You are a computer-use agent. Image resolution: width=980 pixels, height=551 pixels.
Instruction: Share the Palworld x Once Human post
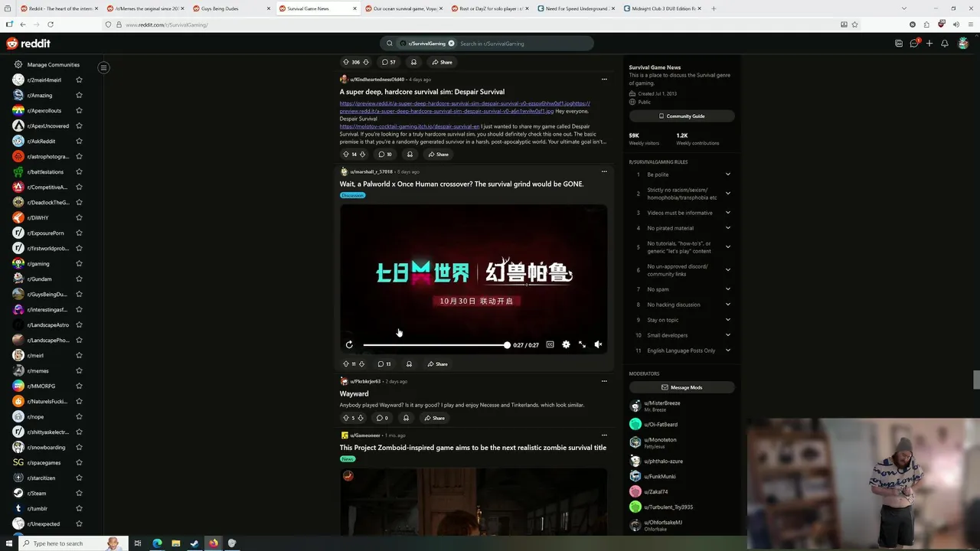click(x=438, y=364)
